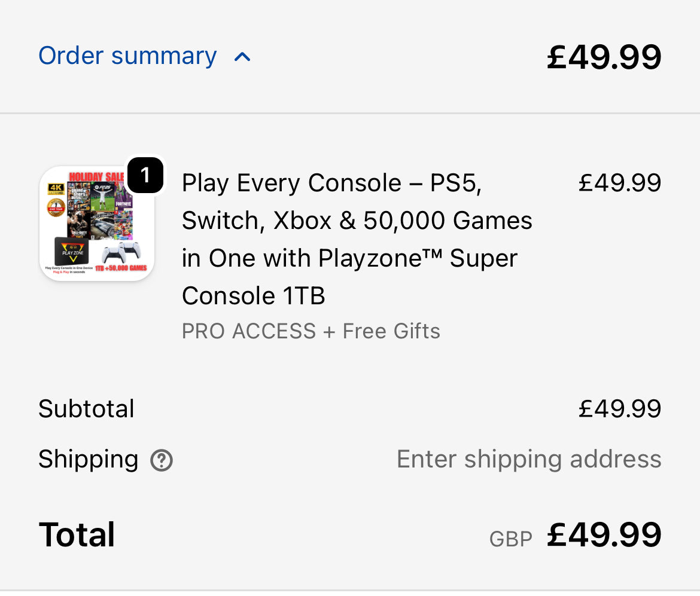Collapse the order summary chevron arrow
Image resolution: width=700 pixels, height=596 pixels.
point(242,57)
